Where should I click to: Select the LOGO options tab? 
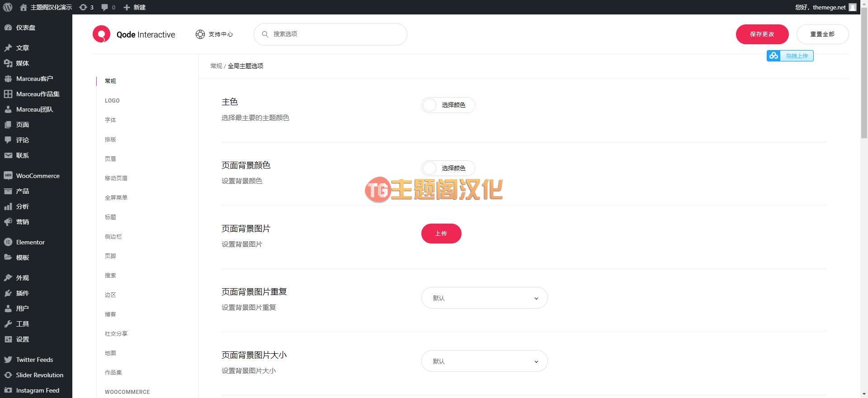[x=112, y=101]
